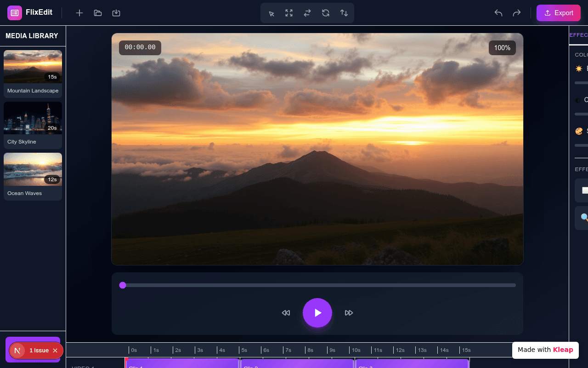Export the video project

pyautogui.click(x=559, y=13)
